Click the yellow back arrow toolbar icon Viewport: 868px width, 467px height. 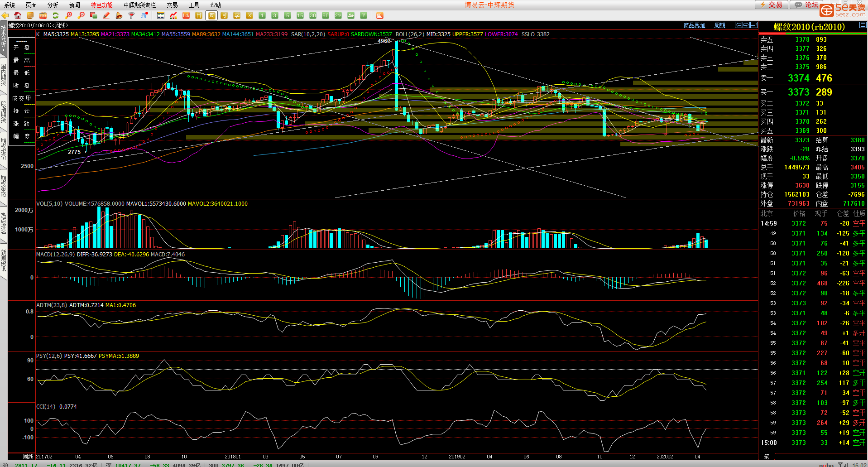[x=5, y=15]
